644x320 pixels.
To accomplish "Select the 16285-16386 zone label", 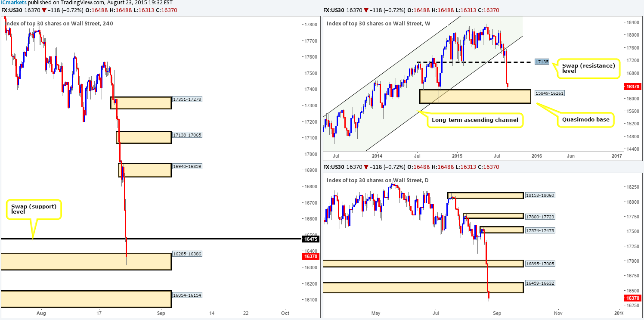I will click(187, 254).
